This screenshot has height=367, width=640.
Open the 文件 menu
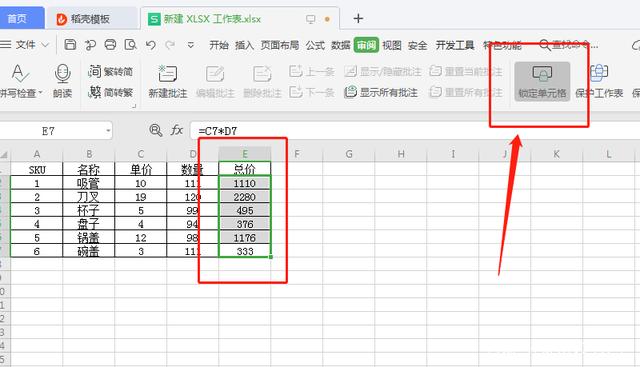tap(25, 44)
